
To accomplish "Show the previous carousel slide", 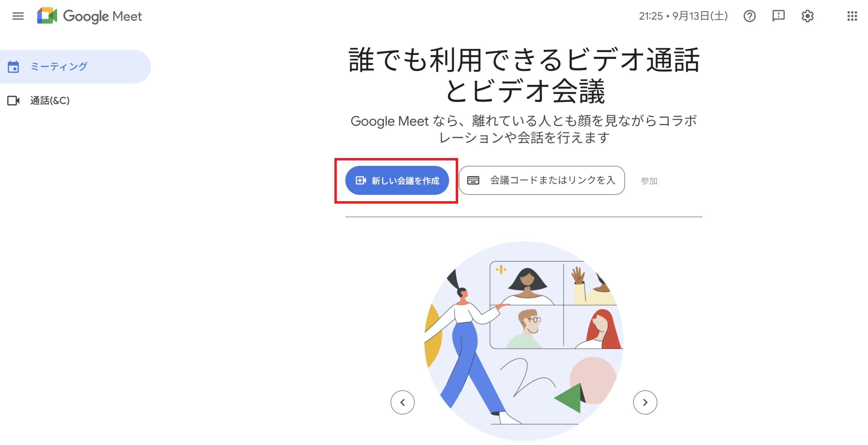I will pos(402,403).
